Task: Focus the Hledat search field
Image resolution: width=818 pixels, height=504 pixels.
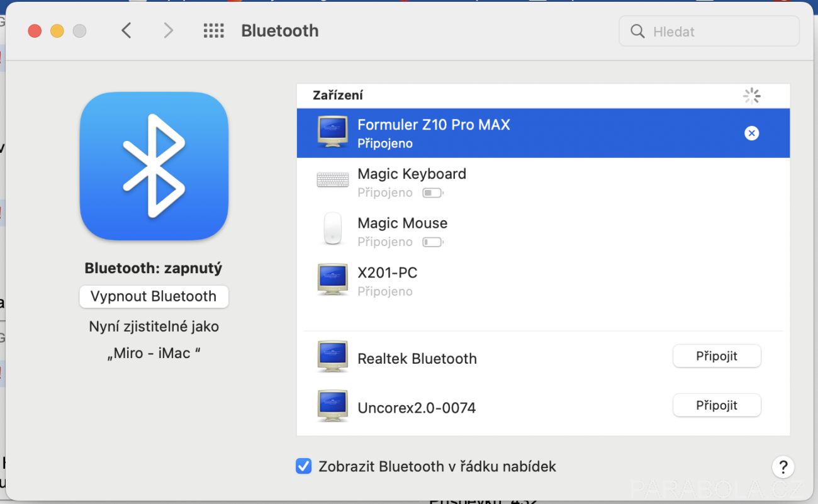Action: (709, 31)
